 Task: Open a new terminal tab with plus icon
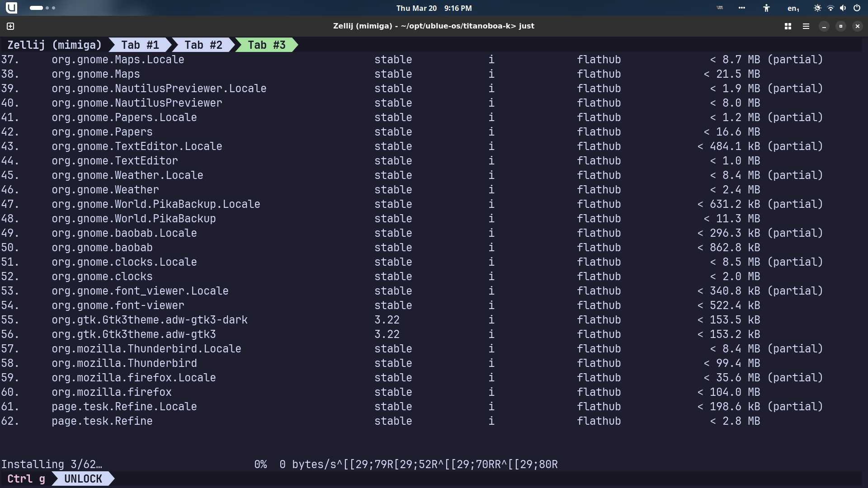click(10, 26)
